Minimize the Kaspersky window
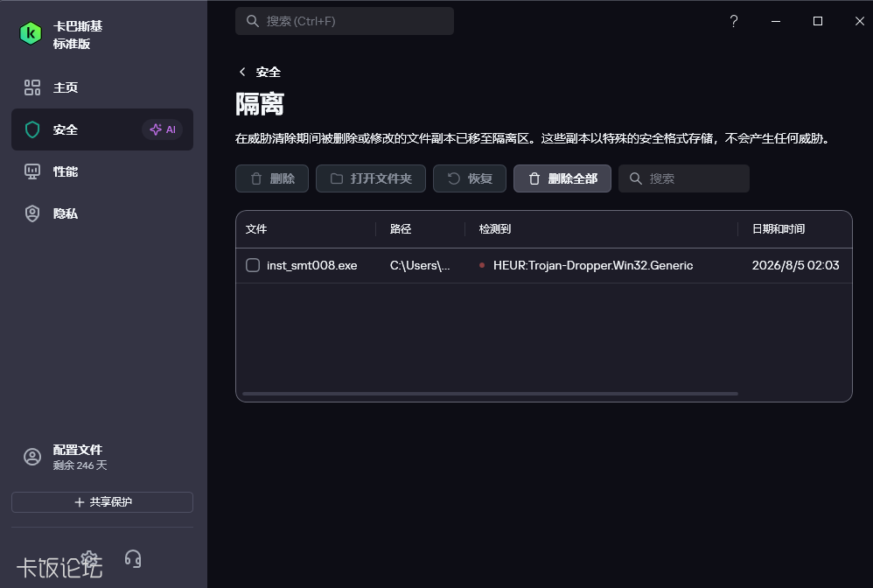The height and width of the screenshot is (588, 873). (776, 21)
